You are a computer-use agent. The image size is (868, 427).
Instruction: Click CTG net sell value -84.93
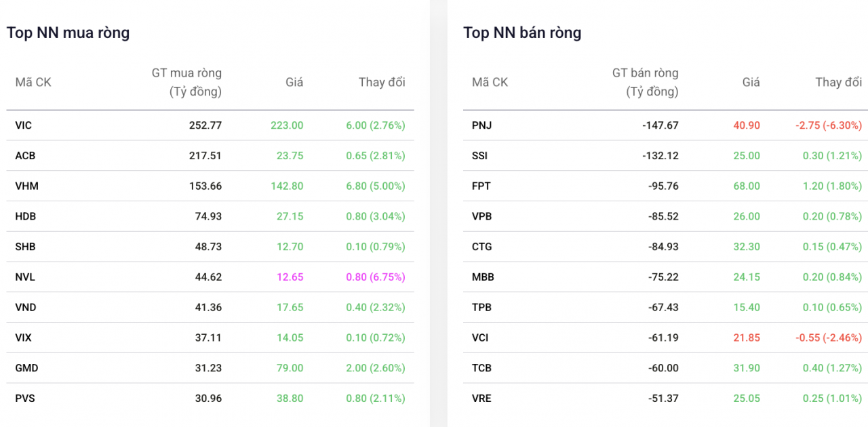point(663,247)
